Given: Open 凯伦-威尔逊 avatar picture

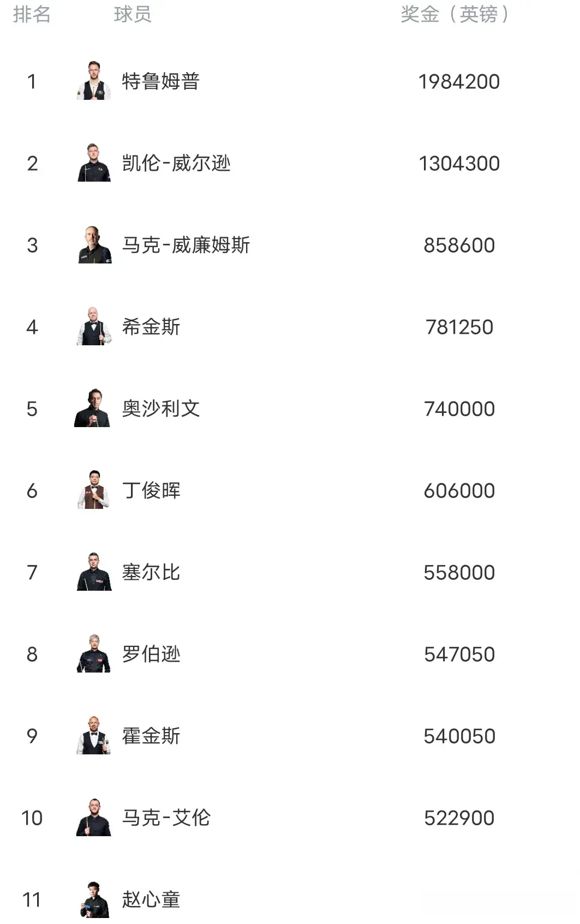Looking at the screenshot, I should [94, 163].
